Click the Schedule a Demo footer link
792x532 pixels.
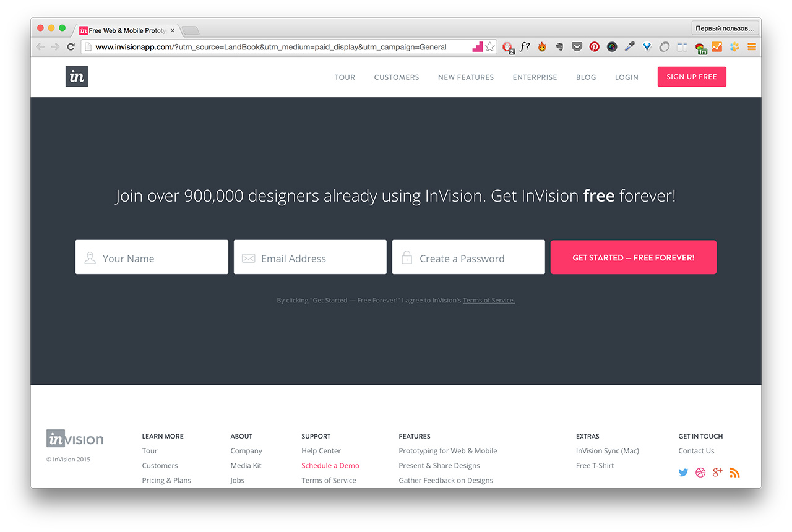(x=330, y=466)
